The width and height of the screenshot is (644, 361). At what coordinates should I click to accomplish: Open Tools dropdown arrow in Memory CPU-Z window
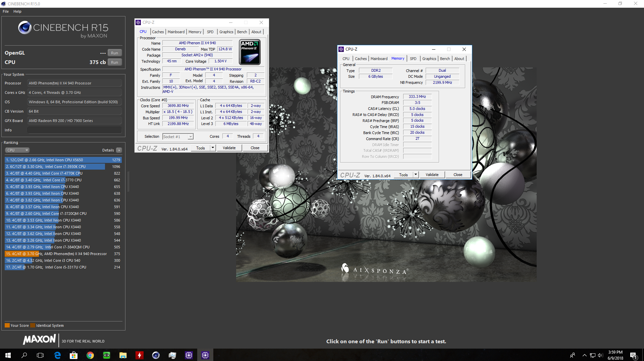[x=416, y=175]
